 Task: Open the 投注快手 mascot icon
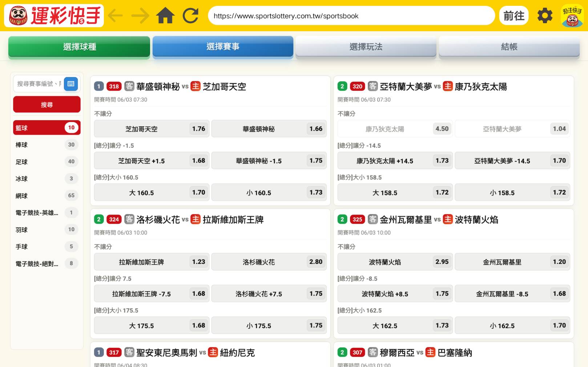click(572, 16)
